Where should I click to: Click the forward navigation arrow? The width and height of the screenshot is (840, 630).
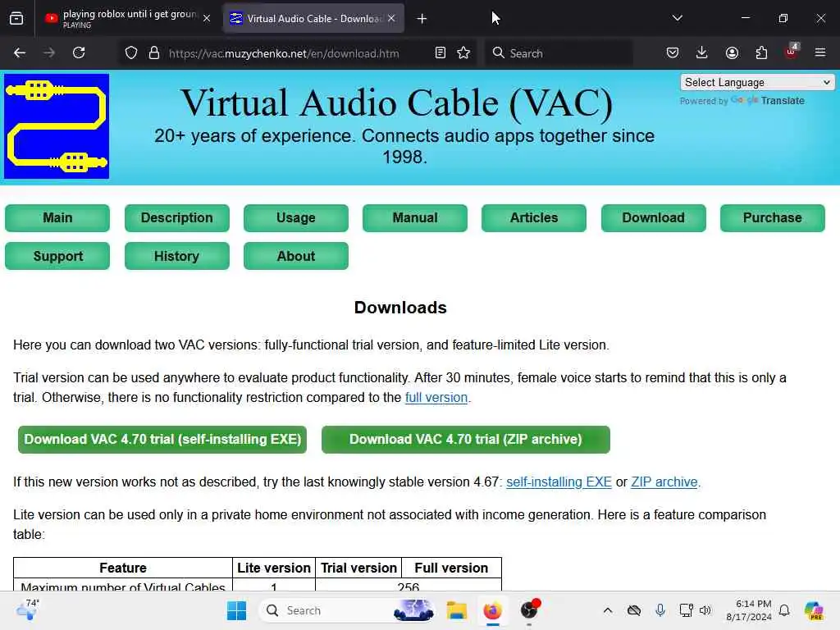(x=48, y=52)
